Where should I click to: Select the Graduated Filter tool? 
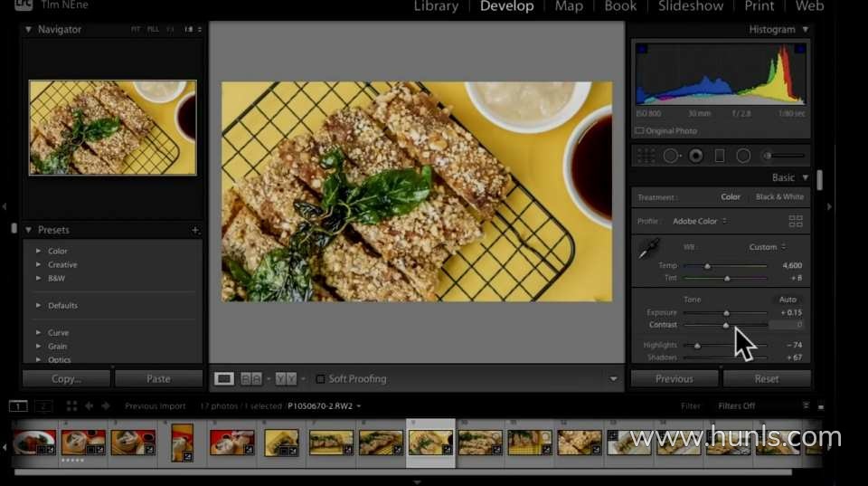click(720, 156)
